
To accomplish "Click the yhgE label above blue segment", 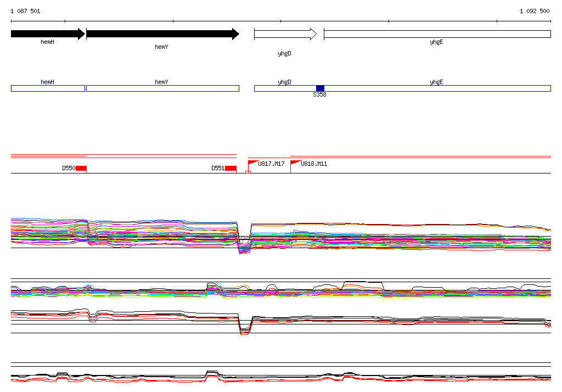I will coord(436,82).
